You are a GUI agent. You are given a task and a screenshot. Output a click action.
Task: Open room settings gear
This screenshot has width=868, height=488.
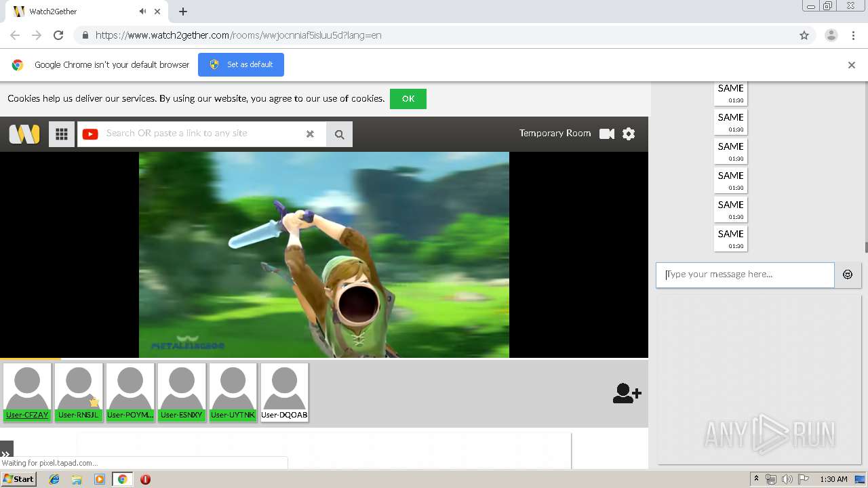(629, 134)
